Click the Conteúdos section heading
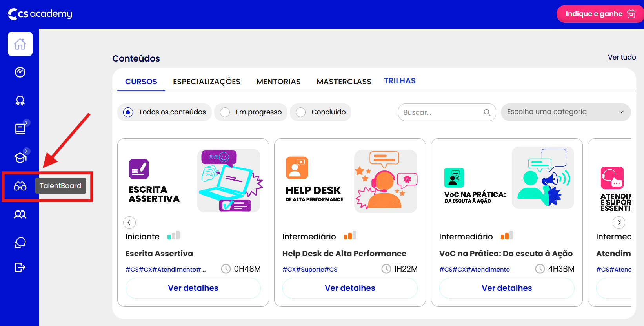 [x=136, y=58]
